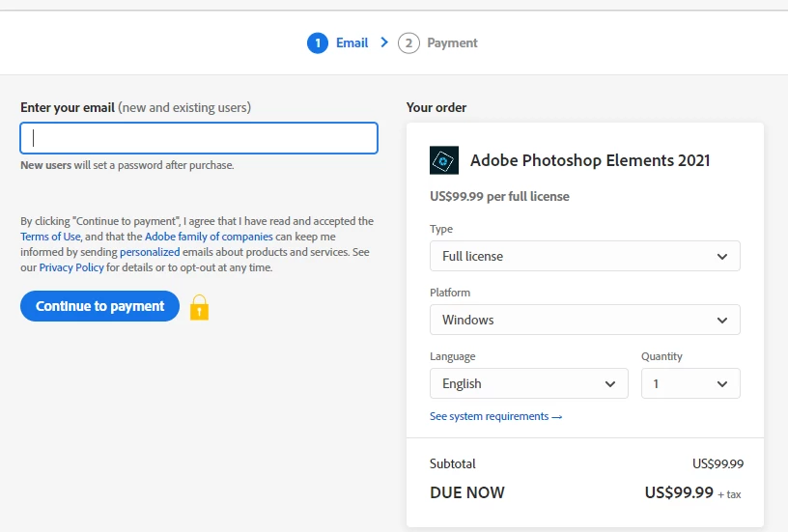This screenshot has height=532, width=788.
Task: Open the English language dropdown
Action: coord(528,384)
